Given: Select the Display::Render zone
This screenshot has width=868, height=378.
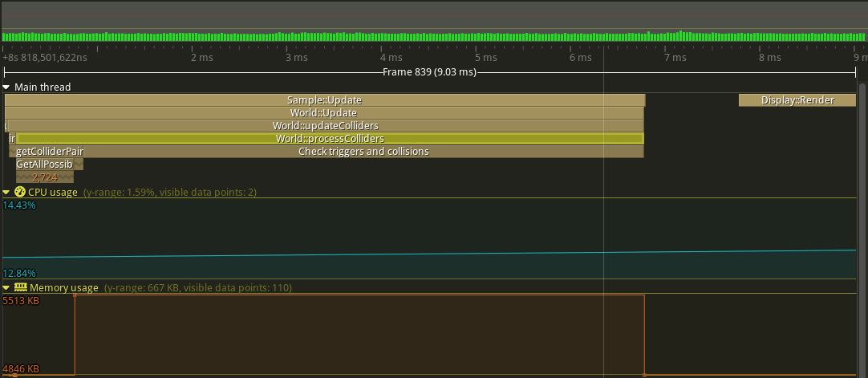Looking at the screenshot, I should [797, 100].
